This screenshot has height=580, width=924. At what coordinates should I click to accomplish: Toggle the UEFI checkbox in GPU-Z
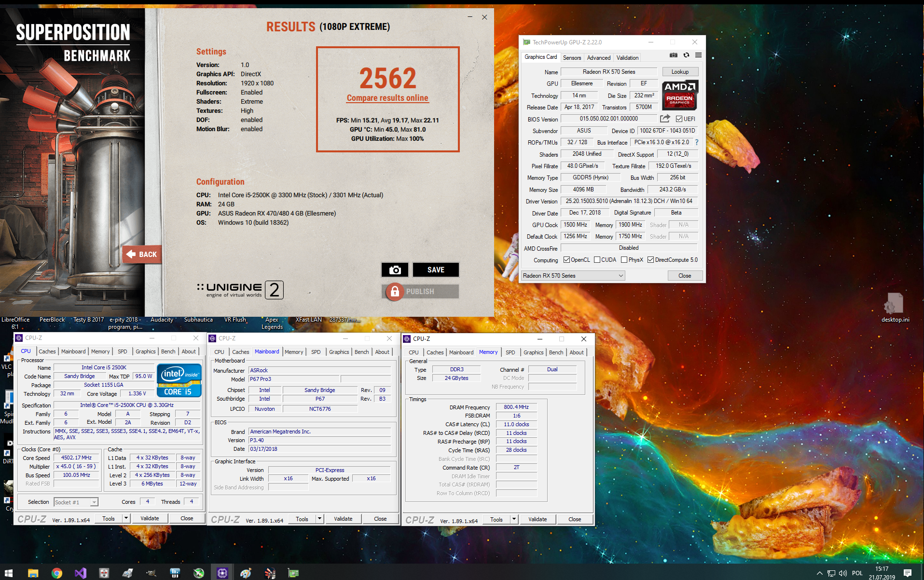(x=679, y=119)
